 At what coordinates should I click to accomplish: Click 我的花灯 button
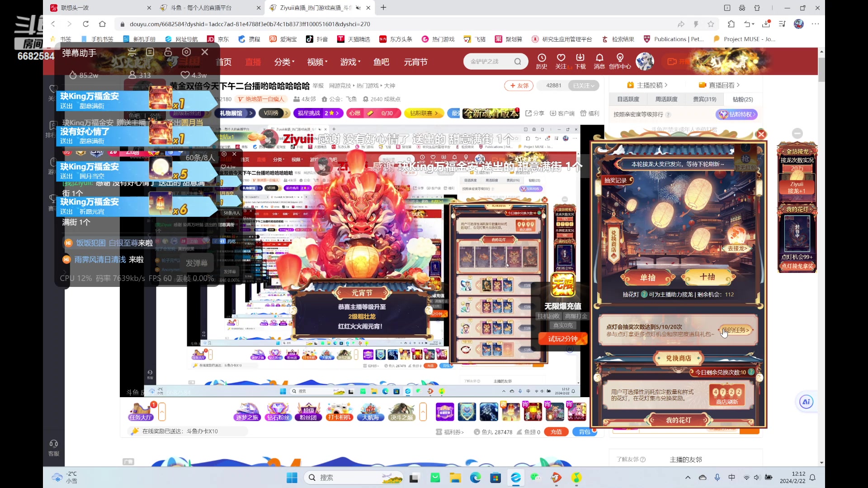(678, 420)
